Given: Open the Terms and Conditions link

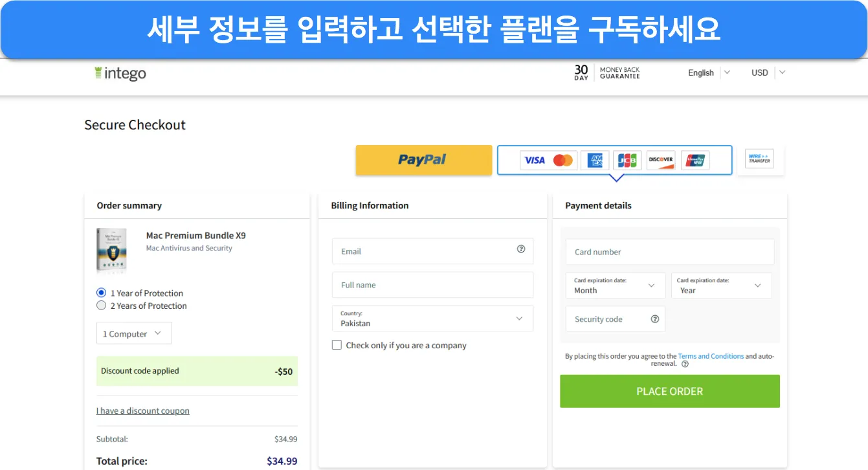Looking at the screenshot, I should tap(711, 356).
